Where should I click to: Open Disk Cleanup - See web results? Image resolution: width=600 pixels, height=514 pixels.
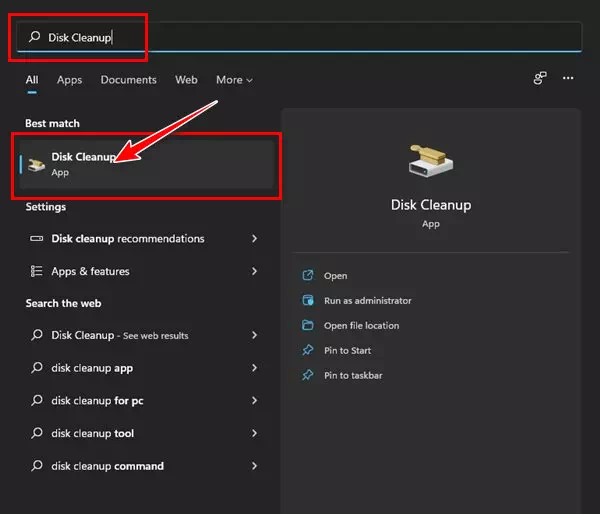point(144,335)
